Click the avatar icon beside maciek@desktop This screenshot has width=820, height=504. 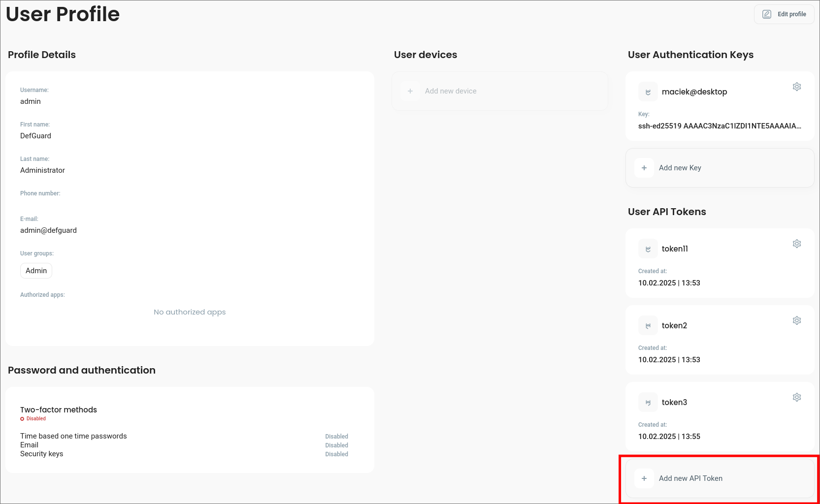point(648,92)
